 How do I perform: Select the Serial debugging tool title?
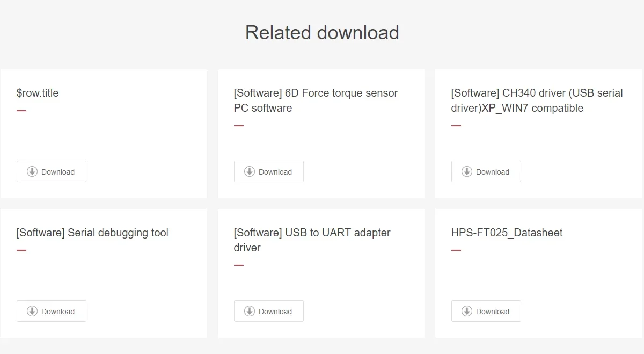click(x=92, y=233)
